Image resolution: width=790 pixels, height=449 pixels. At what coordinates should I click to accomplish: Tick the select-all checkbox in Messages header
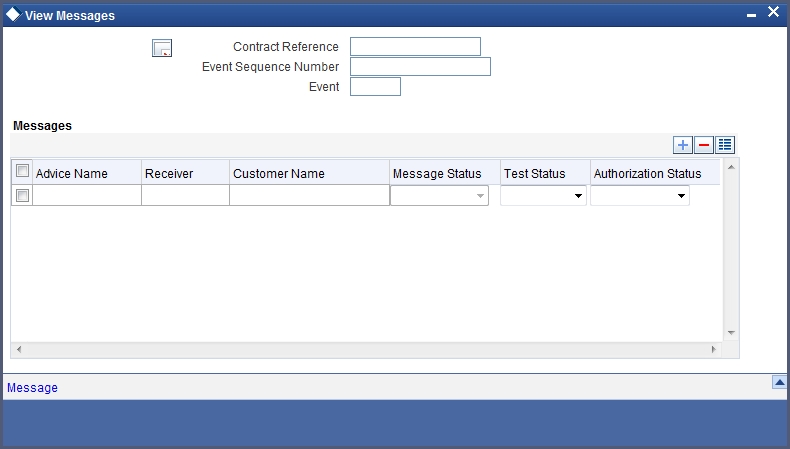coord(22,170)
